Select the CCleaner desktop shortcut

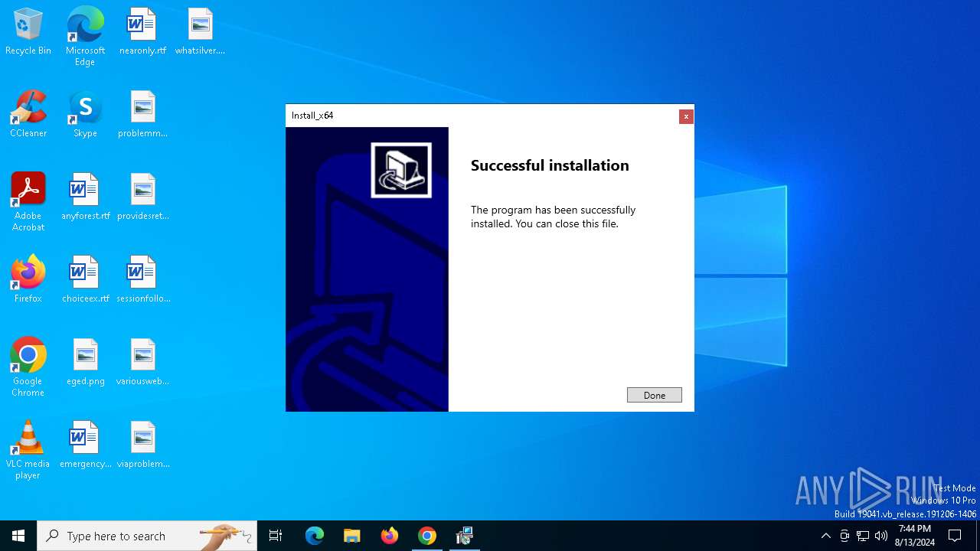pyautogui.click(x=28, y=115)
